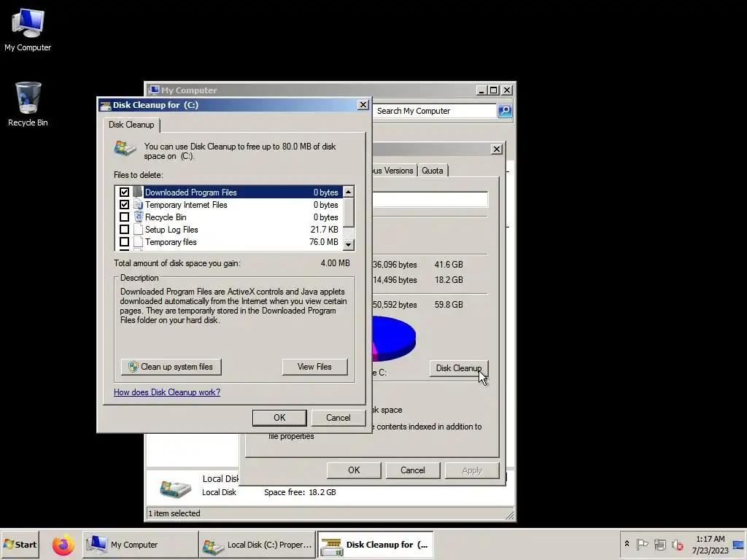Screen dimensions: 747x560
Task: Click the Recycle Bin row icon in list
Action: click(138, 217)
